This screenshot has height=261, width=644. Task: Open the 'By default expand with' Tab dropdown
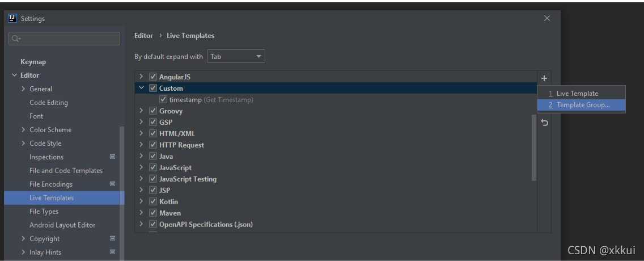pyautogui.click(x=236, y=56)
